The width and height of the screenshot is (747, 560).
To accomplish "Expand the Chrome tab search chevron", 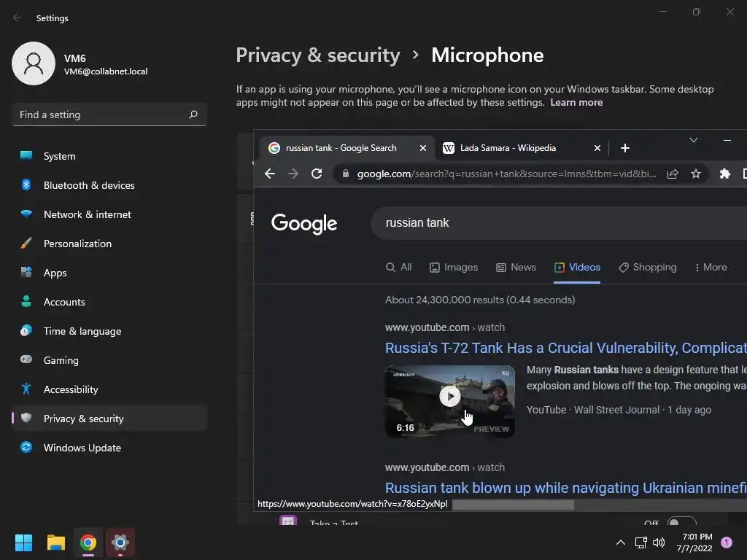I will 694,140.
